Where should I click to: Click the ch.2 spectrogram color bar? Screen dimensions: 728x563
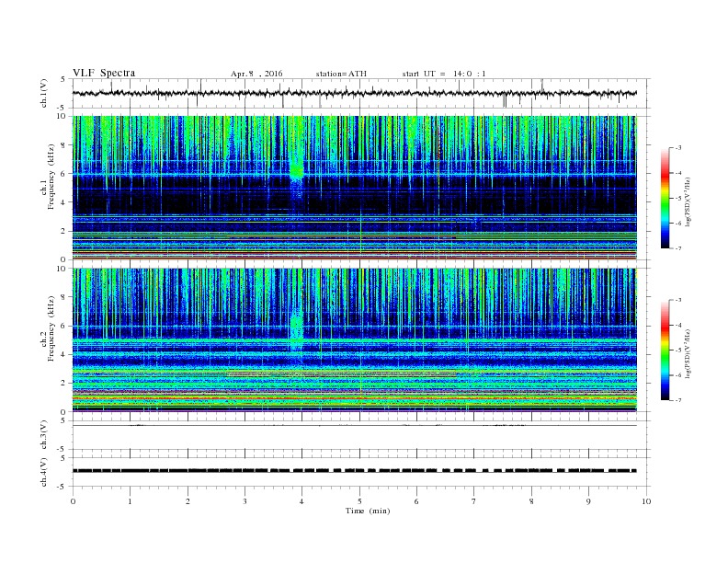pos(665,350)
